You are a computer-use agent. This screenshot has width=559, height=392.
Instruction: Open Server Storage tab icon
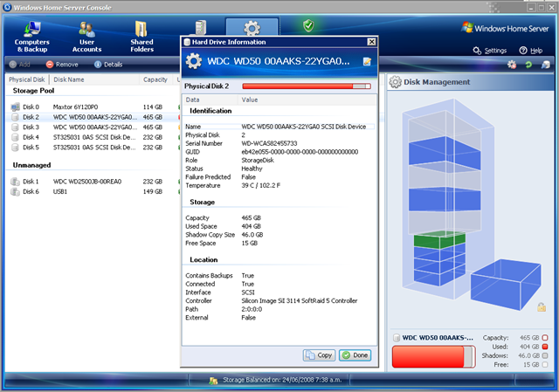[201, 27]
